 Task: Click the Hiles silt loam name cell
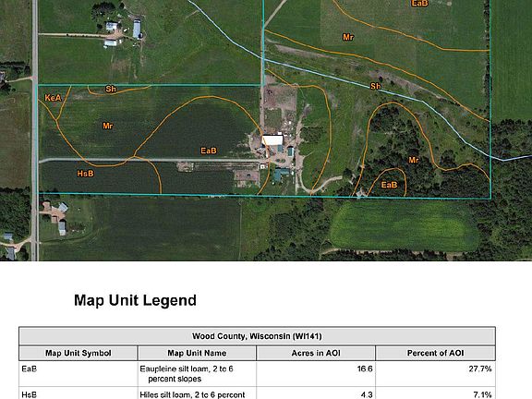coord(197,393)
